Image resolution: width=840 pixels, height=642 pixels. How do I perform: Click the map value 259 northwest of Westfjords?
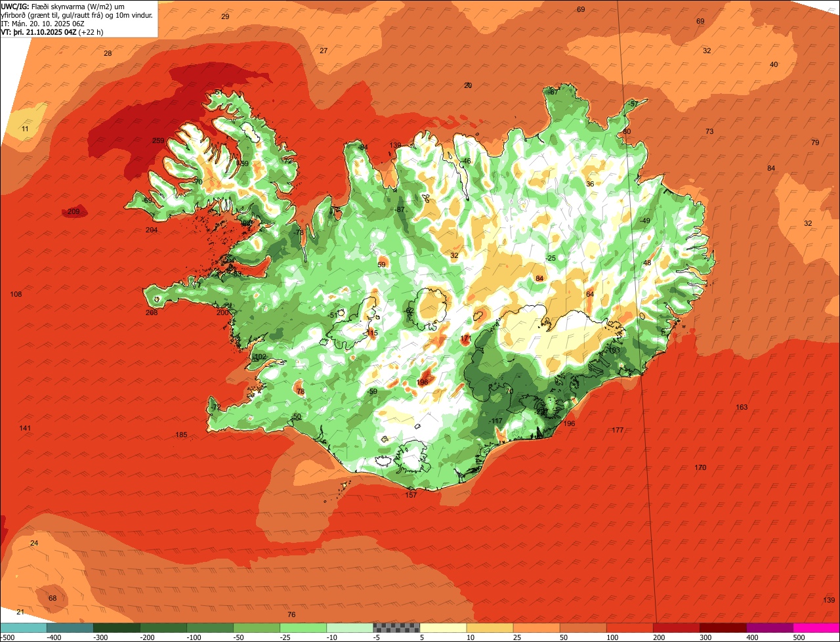tap(158, 141)
